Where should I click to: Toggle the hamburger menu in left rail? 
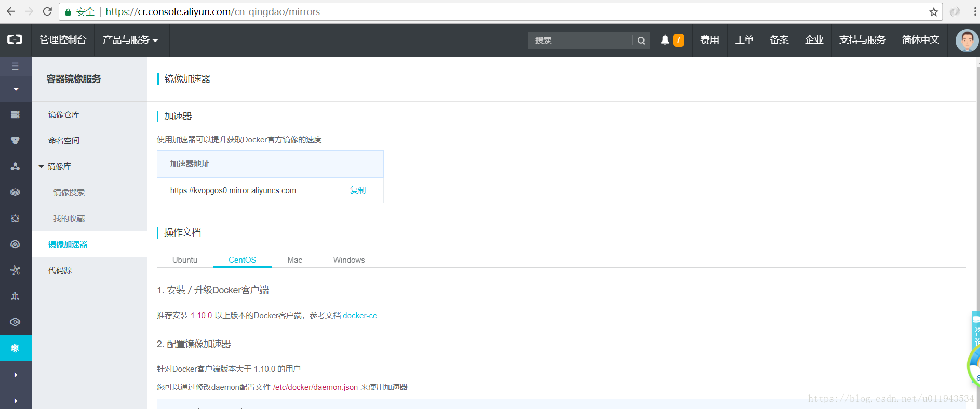pos(16,66)
